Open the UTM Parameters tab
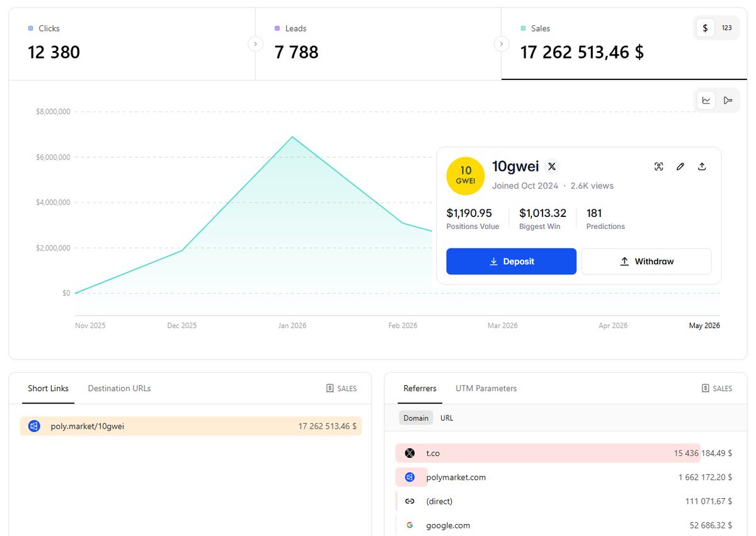756x536 pixels. tap(486, 388)
